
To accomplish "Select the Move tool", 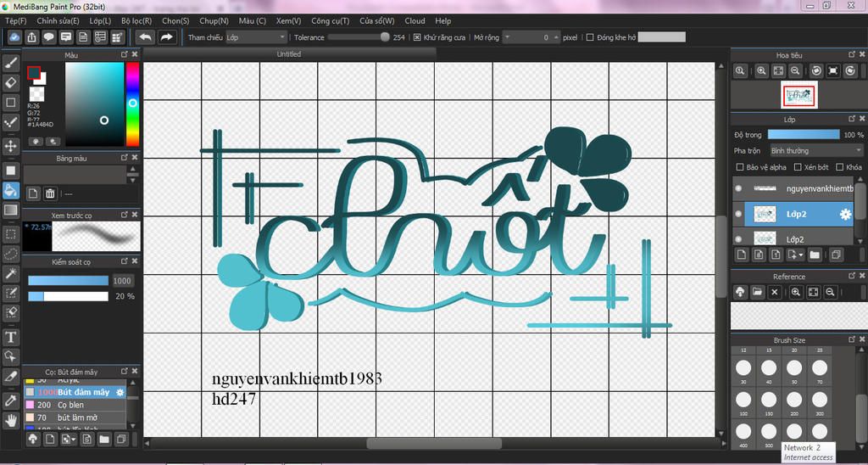I will click(x=10, y=146).
